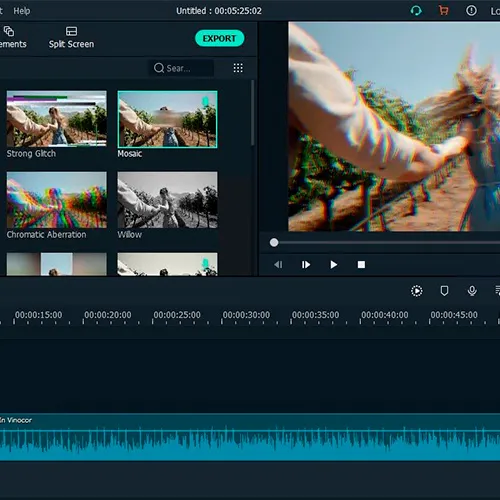Viewport: 500px width, 500px height.
Task: Click 00:00:40:00 on the timeline ruler
Action: tap(385, 315)
